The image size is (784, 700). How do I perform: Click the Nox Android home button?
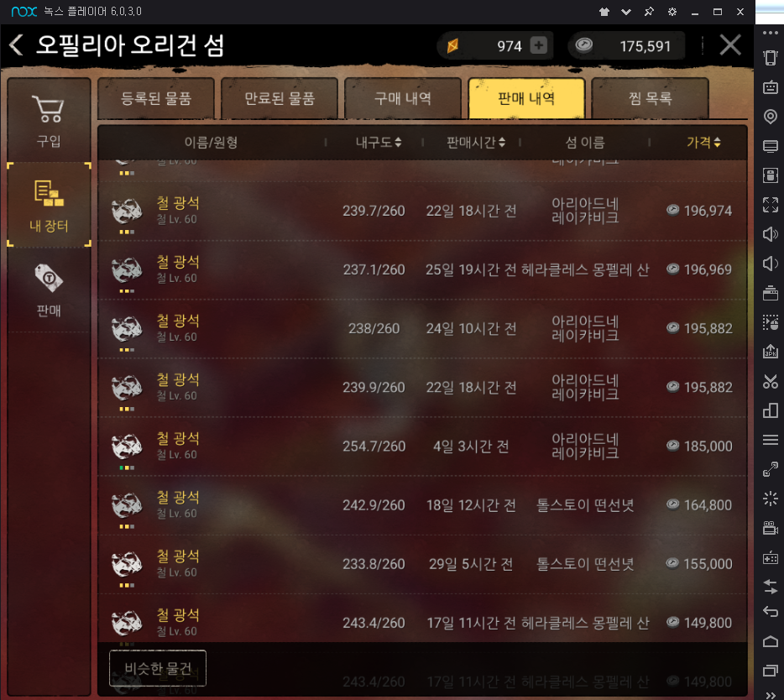770,641
